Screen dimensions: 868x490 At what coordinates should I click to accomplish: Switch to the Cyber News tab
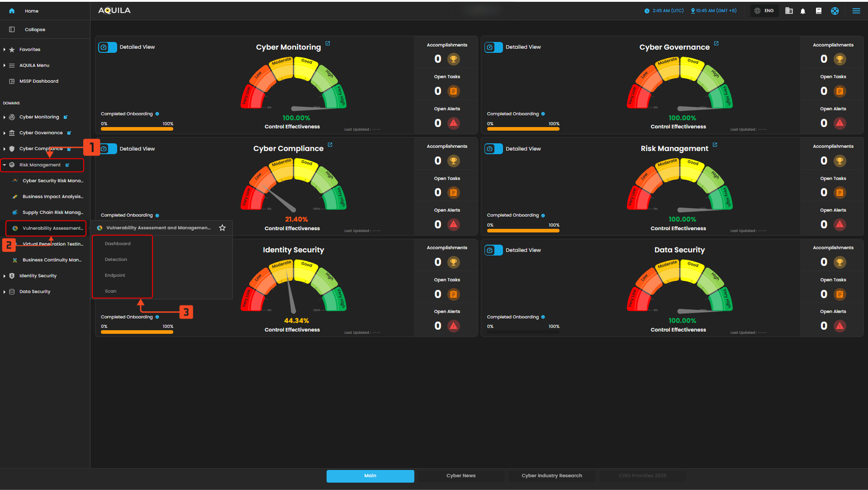pyautogui.click(x=460, y=476)
